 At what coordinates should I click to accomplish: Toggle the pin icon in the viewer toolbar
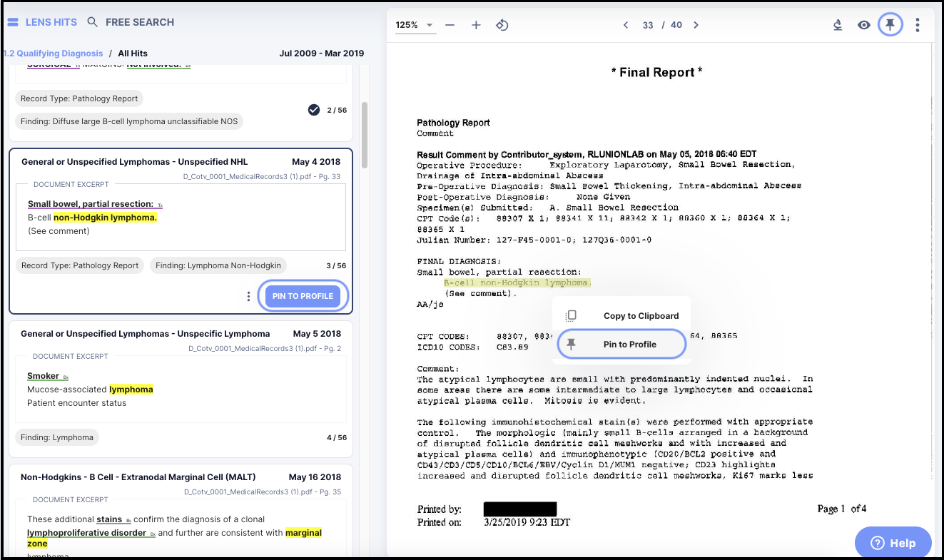pos(890,24)
